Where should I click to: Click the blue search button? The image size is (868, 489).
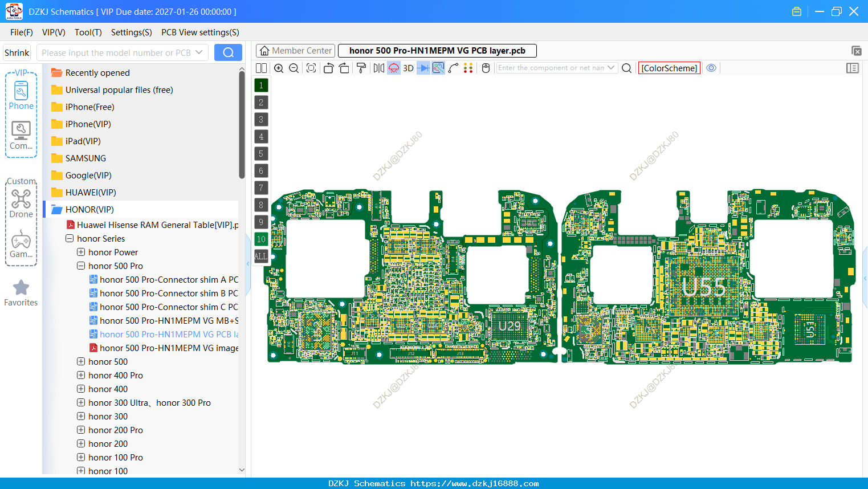(x=228, y=53)
